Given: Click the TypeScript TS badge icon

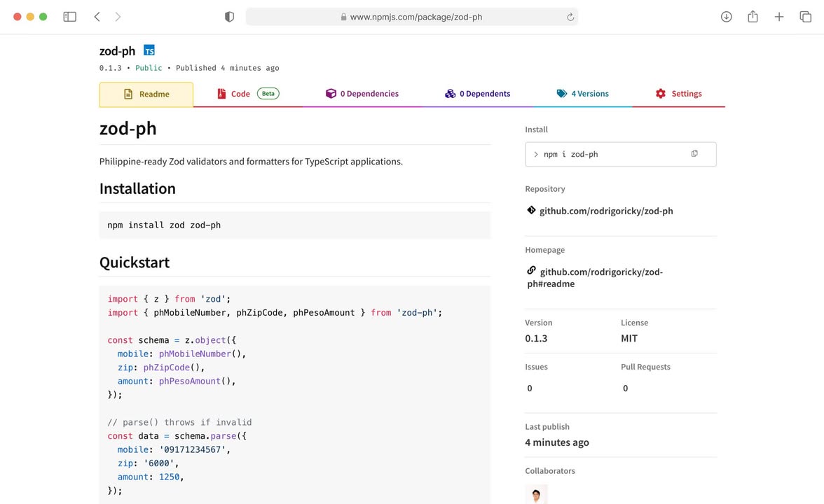Looking at the screenshot, I should pos(149,50).
